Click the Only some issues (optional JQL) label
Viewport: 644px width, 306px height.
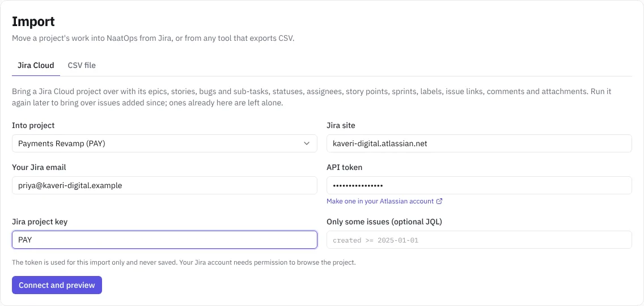(384, 222)
